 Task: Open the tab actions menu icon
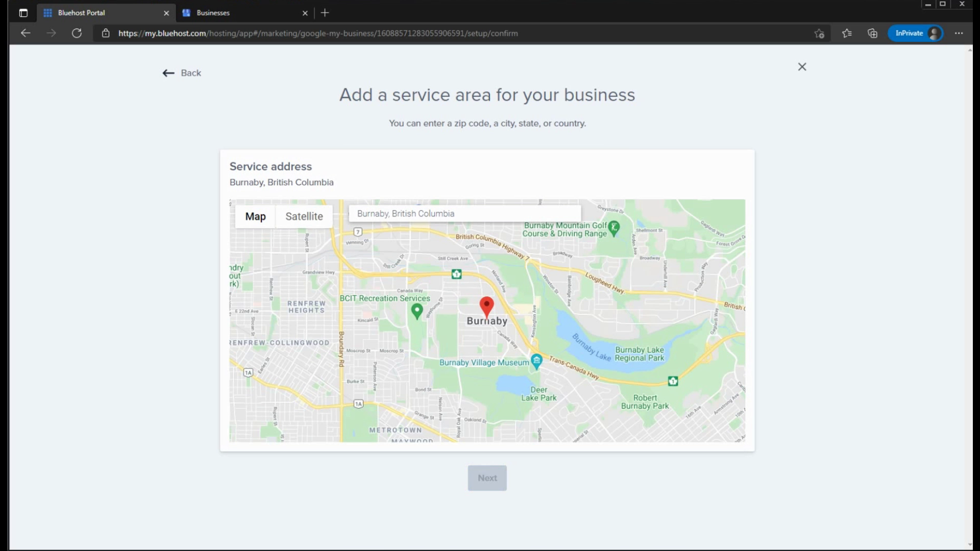pos(23,13)
